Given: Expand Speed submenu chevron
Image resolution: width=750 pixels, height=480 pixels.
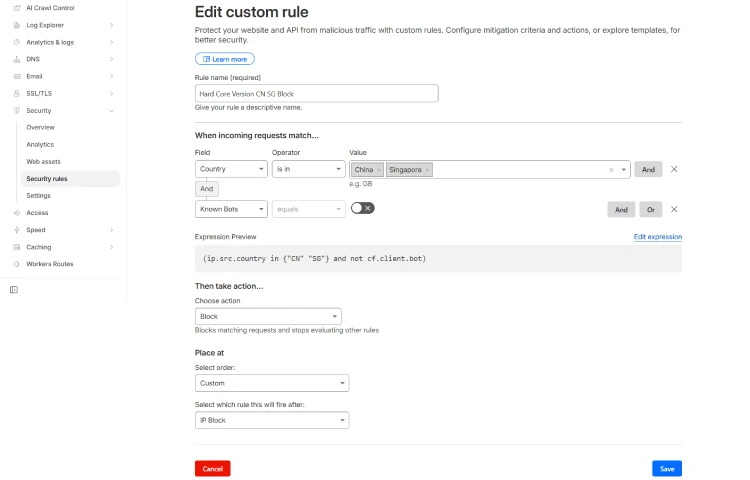Looking at the screenshot, I should (111, 230).
